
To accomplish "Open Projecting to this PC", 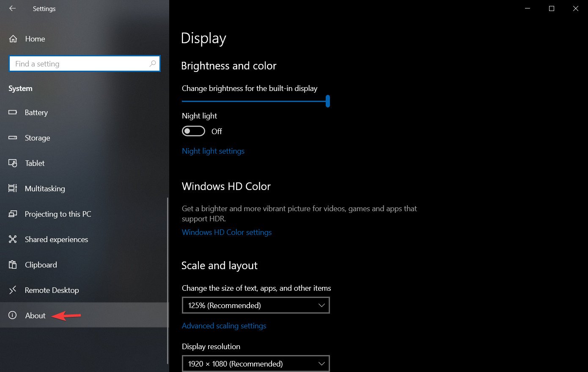I will click(84, 214).
